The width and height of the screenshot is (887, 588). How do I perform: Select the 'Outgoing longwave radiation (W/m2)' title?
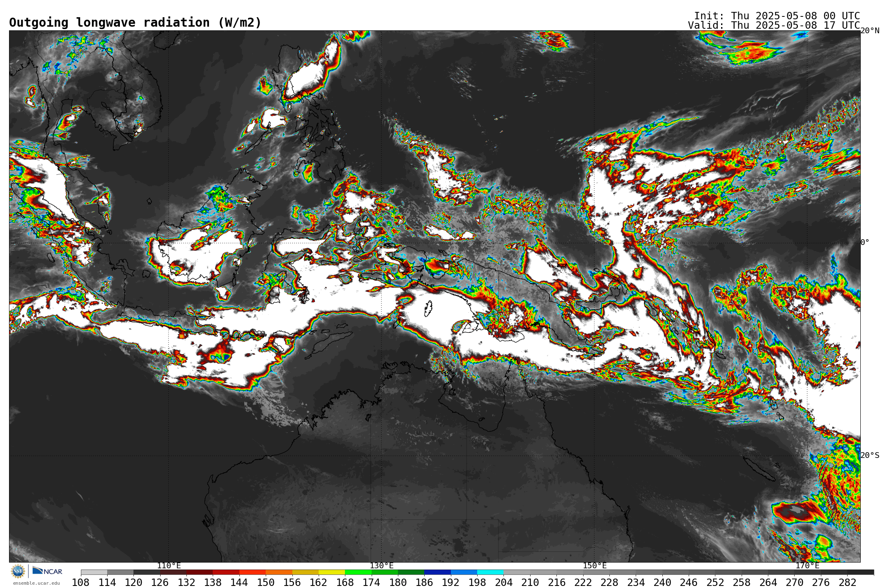pos(135,23)
